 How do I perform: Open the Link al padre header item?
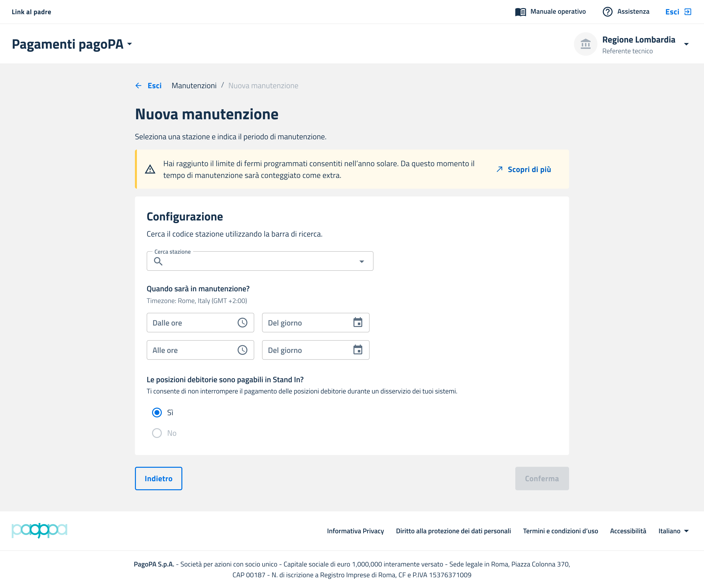point(32,12)
